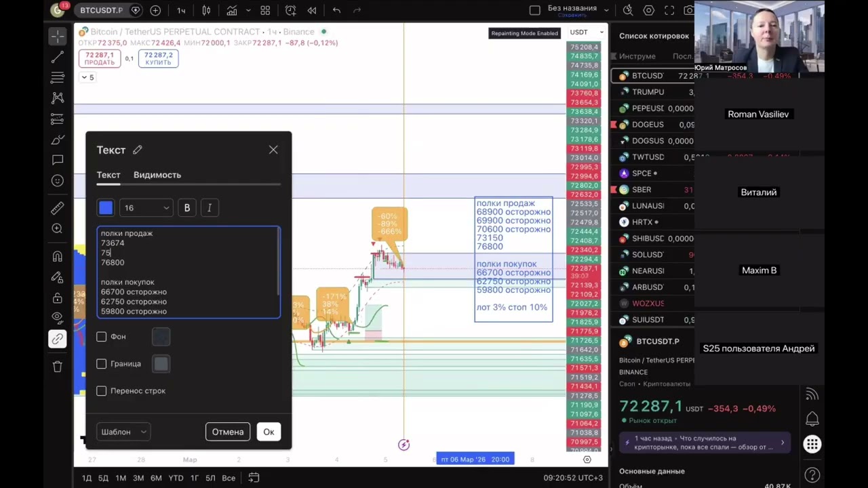Viewport: 868px width, 488px height.
Task: Open the Fibonacci and Gann tools
Action: click(58, 77)
